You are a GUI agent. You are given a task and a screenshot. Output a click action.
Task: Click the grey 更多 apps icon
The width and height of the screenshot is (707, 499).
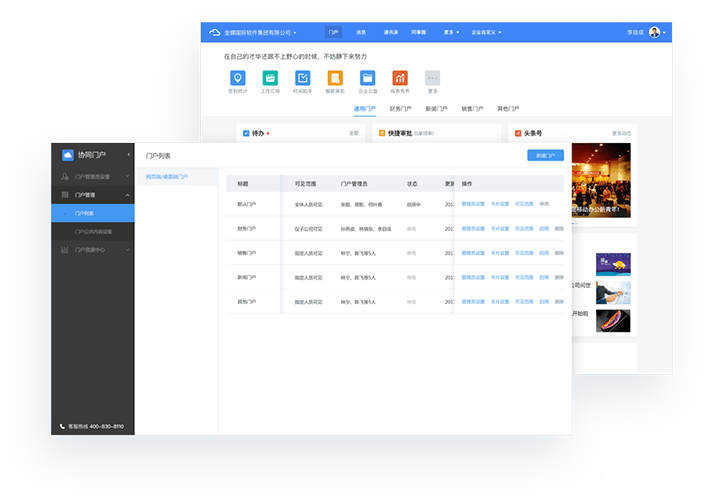[x=432, y=78]
